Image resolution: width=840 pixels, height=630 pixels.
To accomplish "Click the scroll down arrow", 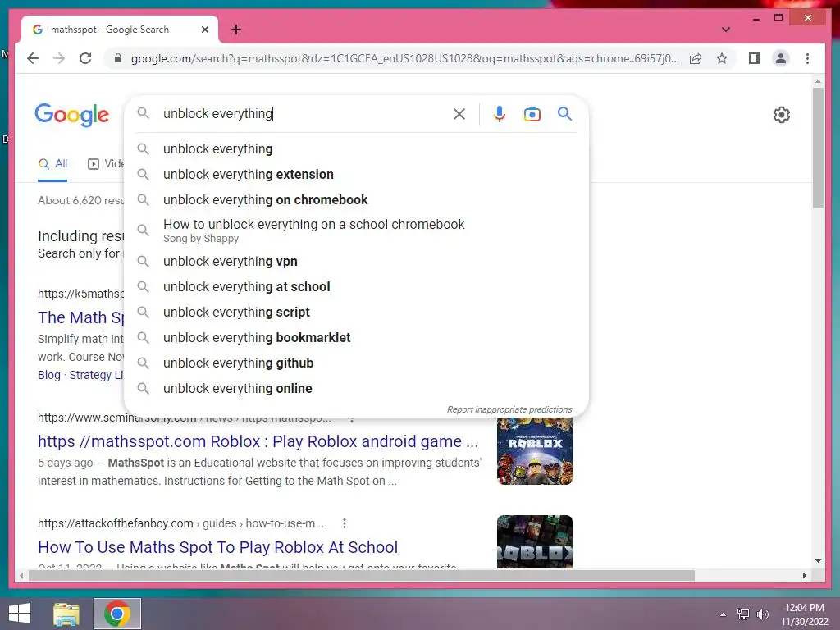I will 818,561.
